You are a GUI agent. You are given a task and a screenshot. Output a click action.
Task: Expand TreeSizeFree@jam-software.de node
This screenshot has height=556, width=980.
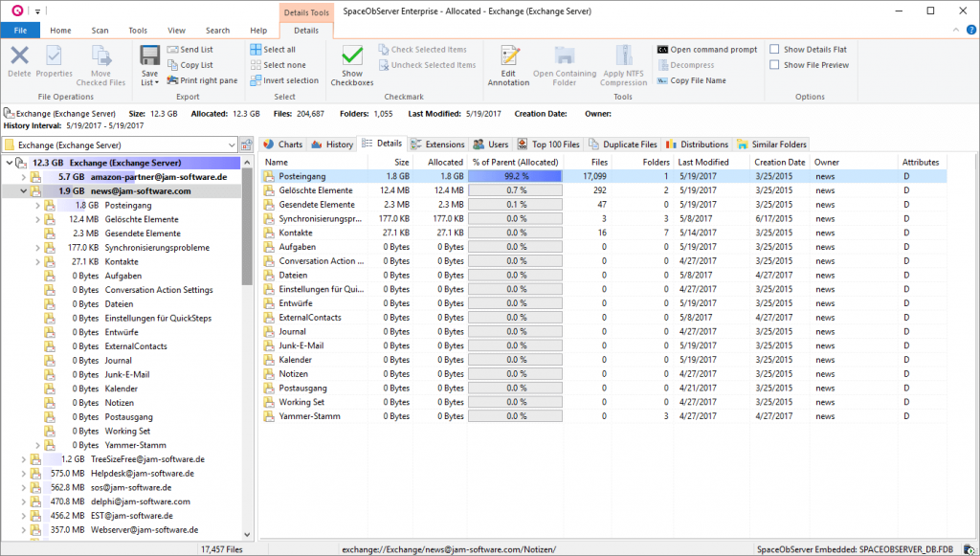[24, 459]
